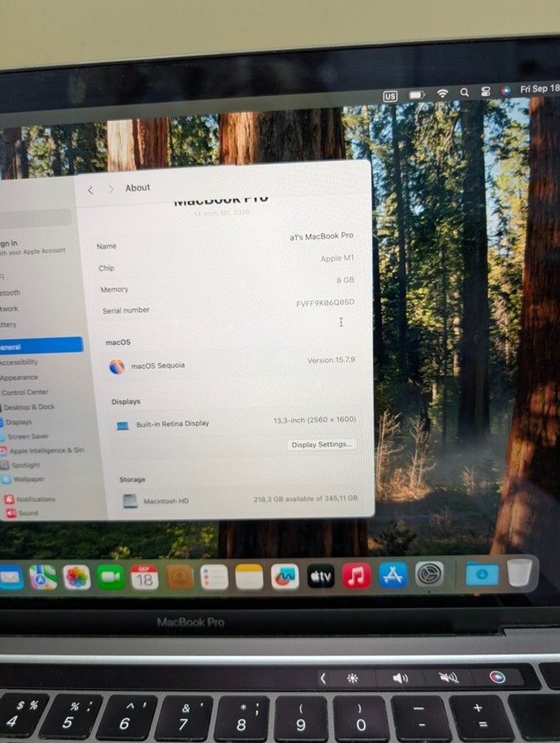Select Apple Intelligence & Siri in sidebar
Viewport: 560px width, 743px height.
click(x=47, y=451)
